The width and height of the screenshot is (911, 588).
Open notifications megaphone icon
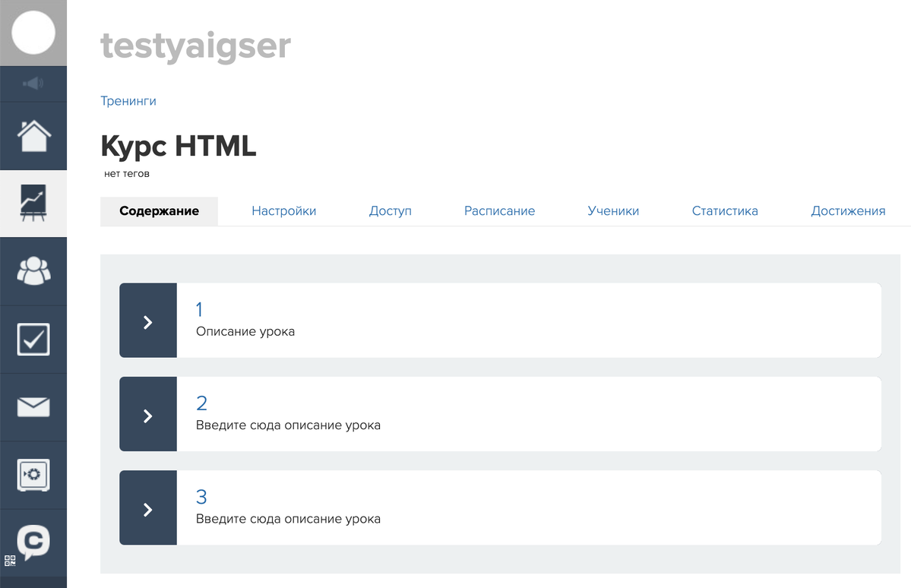coord(33,84)
